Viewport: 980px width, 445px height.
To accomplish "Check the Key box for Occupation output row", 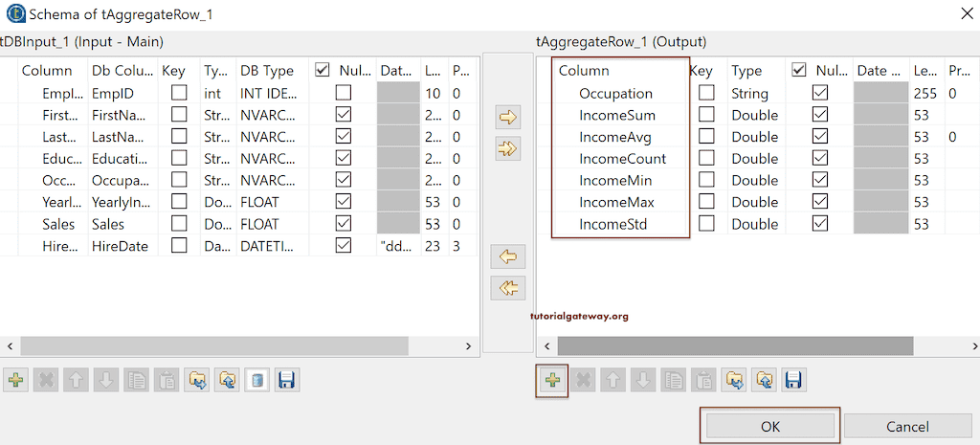I will [706, 94].
